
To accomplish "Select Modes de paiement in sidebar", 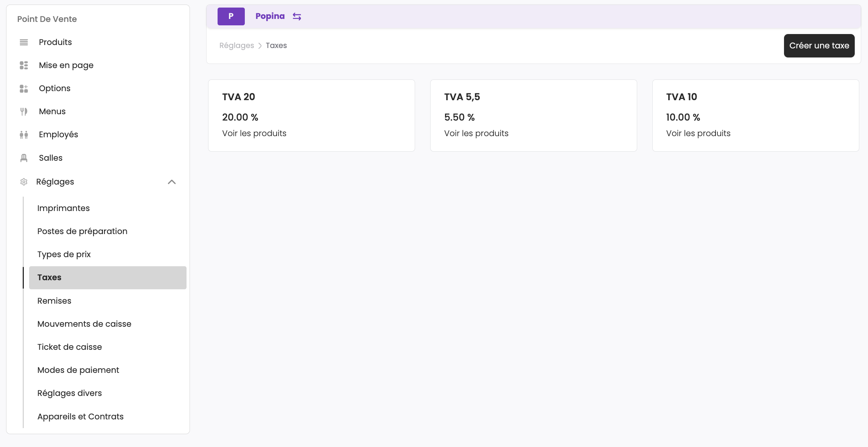I will coord(78,370).
